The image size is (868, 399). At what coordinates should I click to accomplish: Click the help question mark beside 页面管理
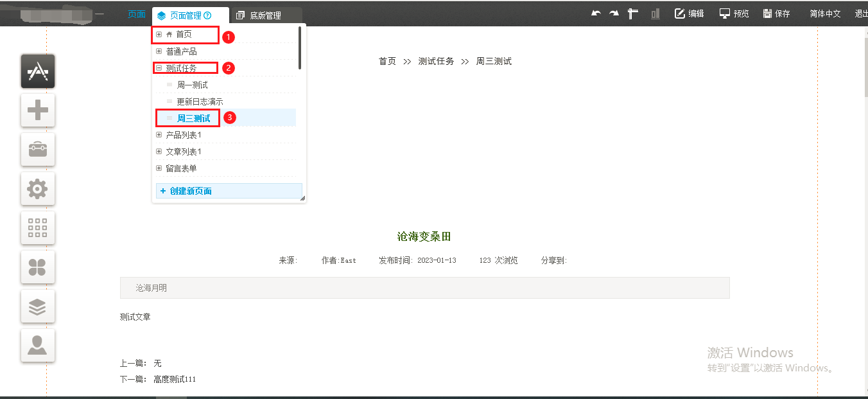click(207, 15)
